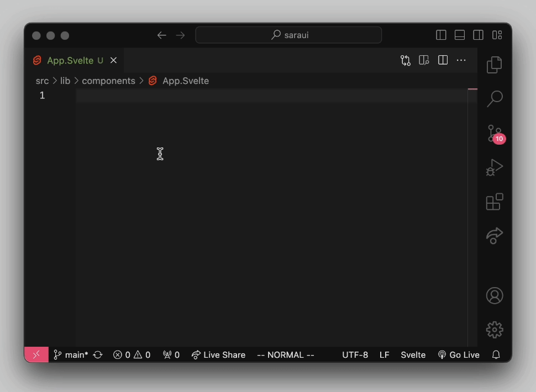536x392 pixels.
Task: Click the components breadcrumb
Action: tap(108, 81)
